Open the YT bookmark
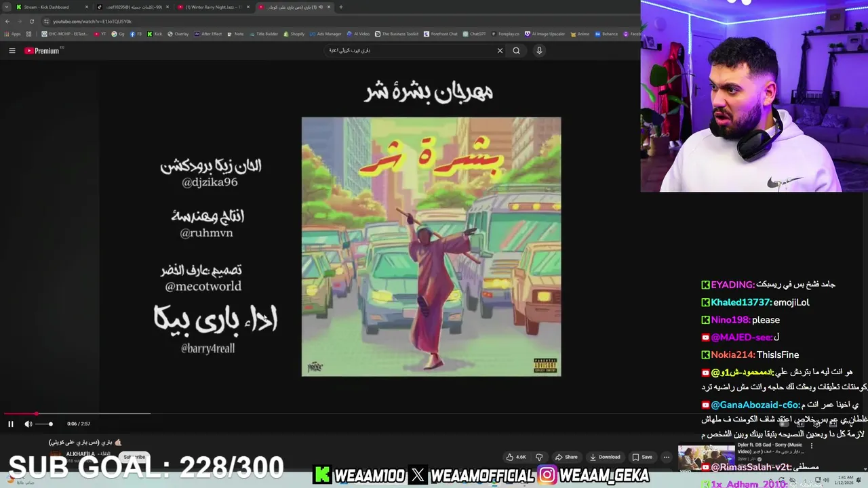 100,34
